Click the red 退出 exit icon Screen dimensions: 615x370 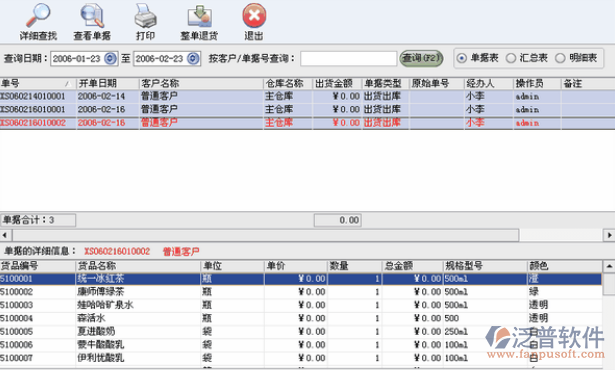(x=254, y=16)
